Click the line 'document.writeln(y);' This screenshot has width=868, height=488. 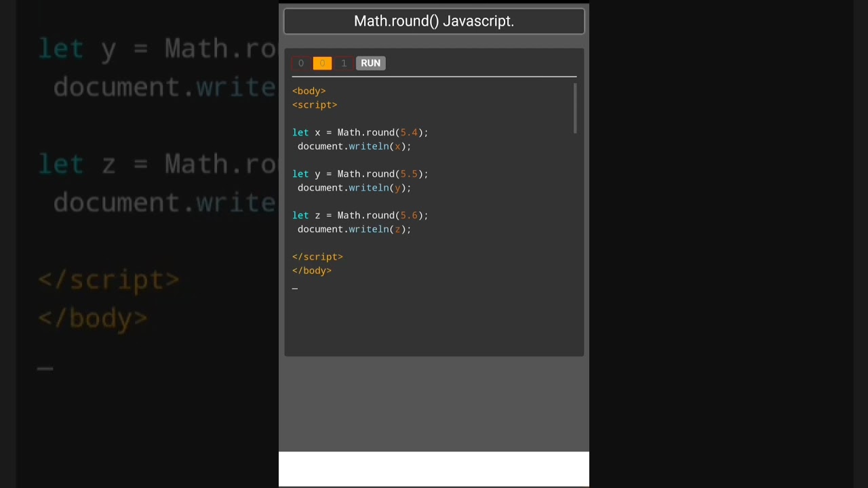coord(354,188)
